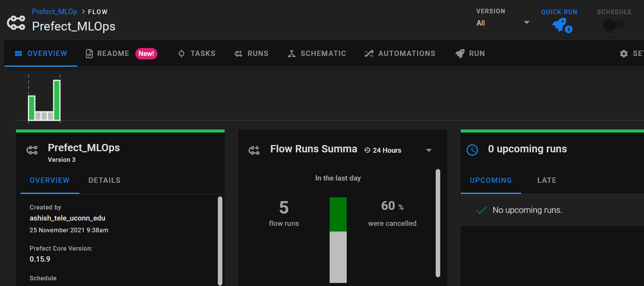644x286 pixels.
Task: Click the Runs tab flow icon
Action: pos(238,54)
